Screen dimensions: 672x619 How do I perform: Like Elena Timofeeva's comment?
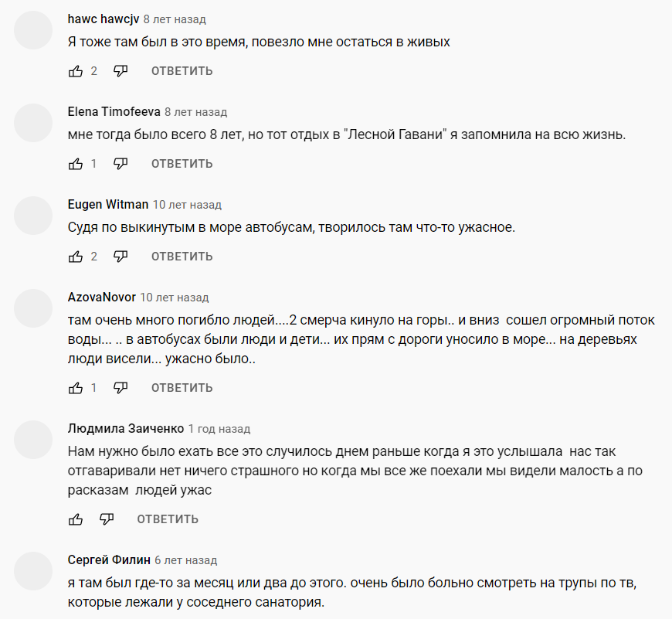(x=76, y=164)
